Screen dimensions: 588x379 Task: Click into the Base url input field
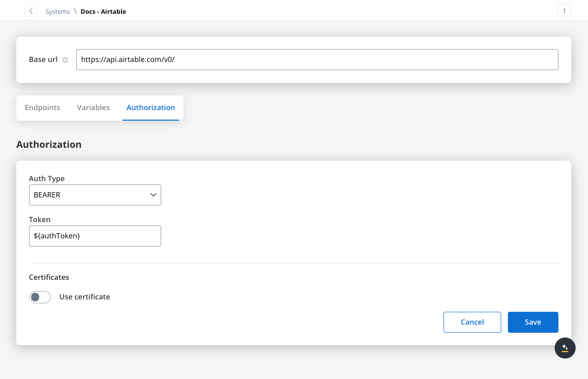tap(317, 60)
